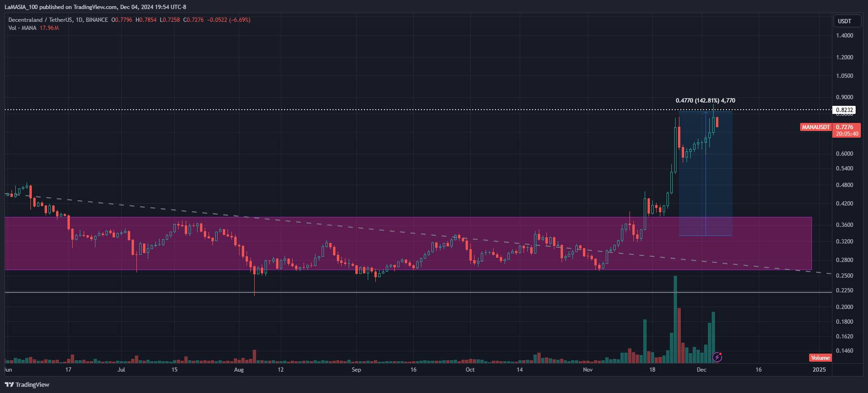Image resolution: width=868 pixels, height=393 pixels.
Task: Click the 0.9000 price axis label
Action: point(844,97)
